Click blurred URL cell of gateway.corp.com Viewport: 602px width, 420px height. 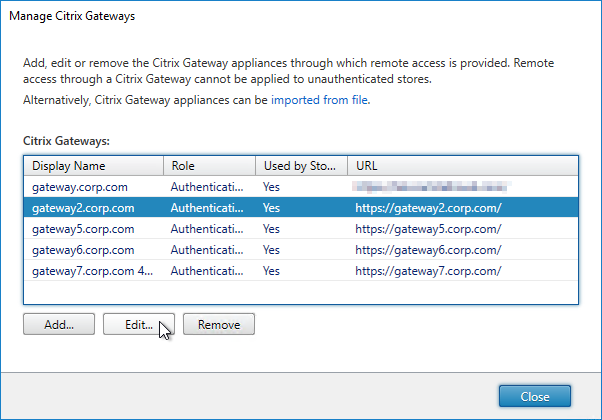(x=432, y=187)
